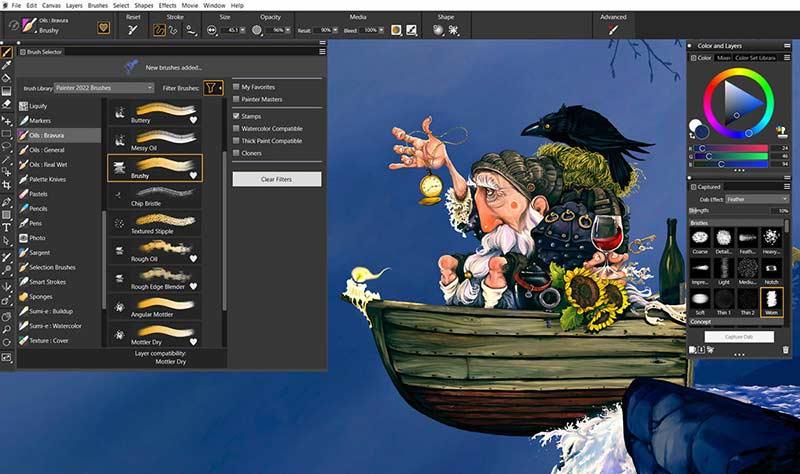The image size is (800, 474).
Task: Enable the Watercolor Compatible checkbox
Action: tap(236, 128)
